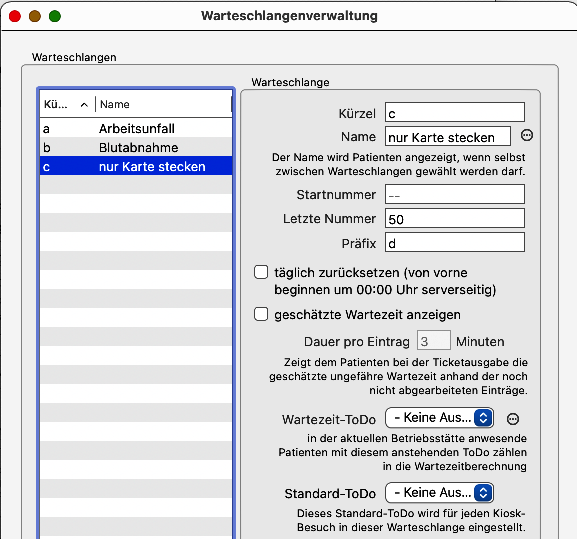Focus the Name text field
Viewport: 577px width, 539px height.
click(447, 136)
